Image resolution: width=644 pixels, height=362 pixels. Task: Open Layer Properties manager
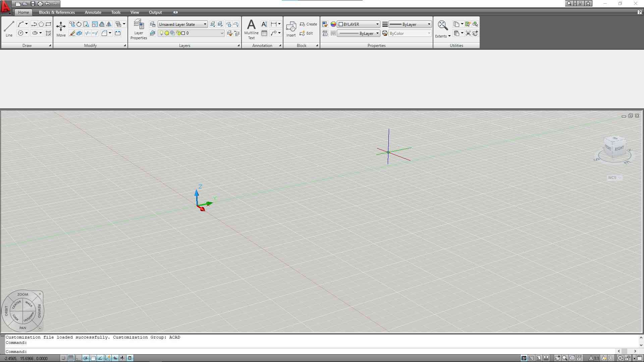[x=139, y=29]
